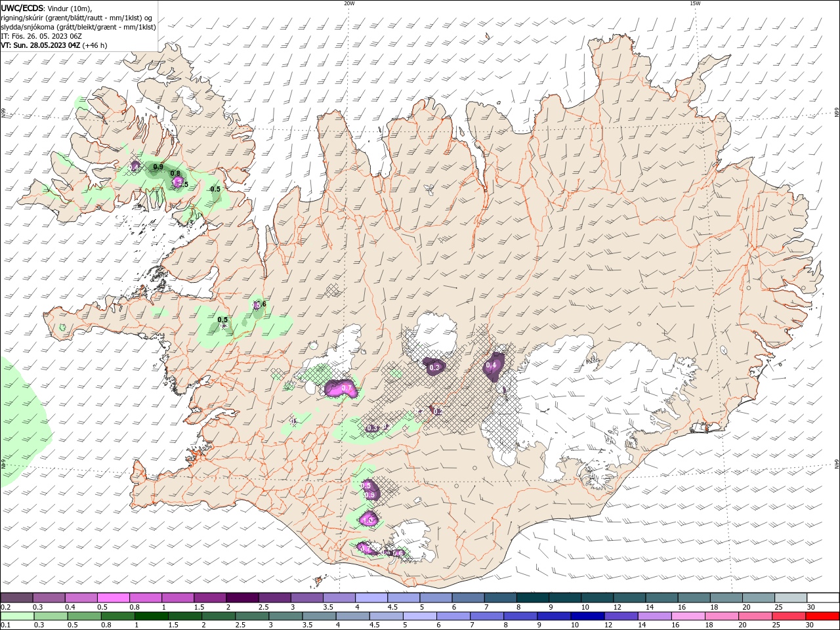Image resolution: width=840 pixels, height=630 pixels.
Task: Pick the darkest purple upper-row swatch between 2 and 2.5
Action: pyautogui.click(x=242, y=598)
